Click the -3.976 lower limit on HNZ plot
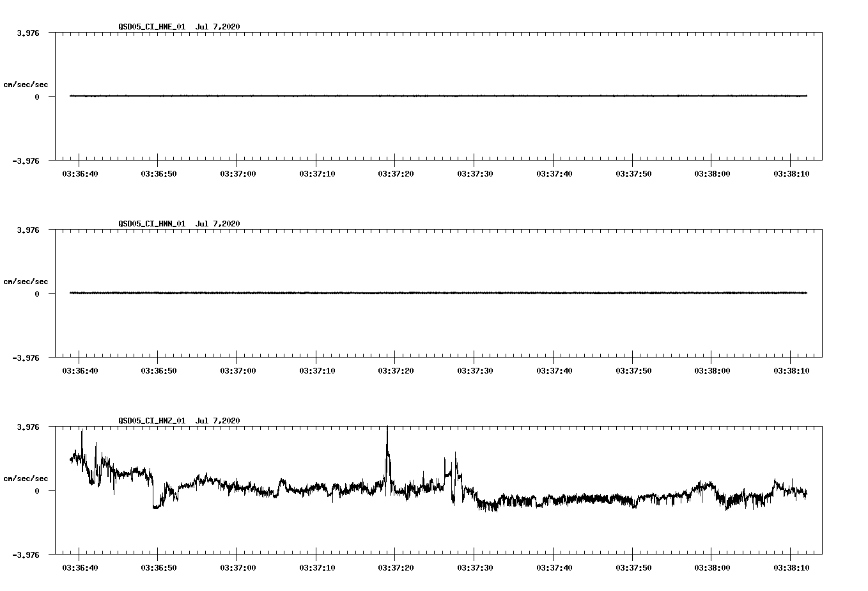 coord(26,555)
